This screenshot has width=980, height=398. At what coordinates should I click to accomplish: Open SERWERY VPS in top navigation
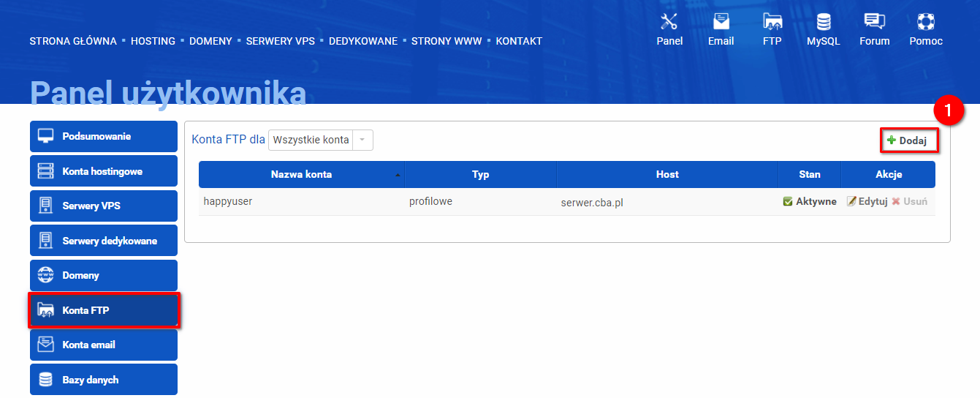coord(281,41)
